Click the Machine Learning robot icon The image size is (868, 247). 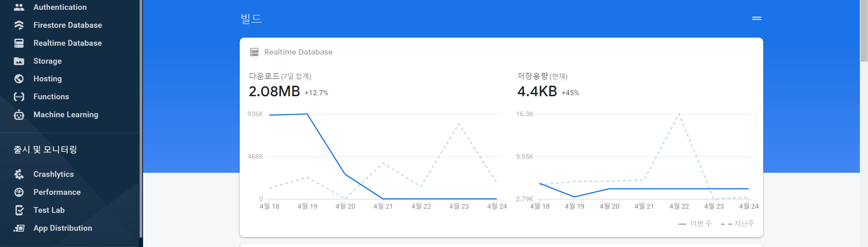pyautogui.click(x=19, y=115)
